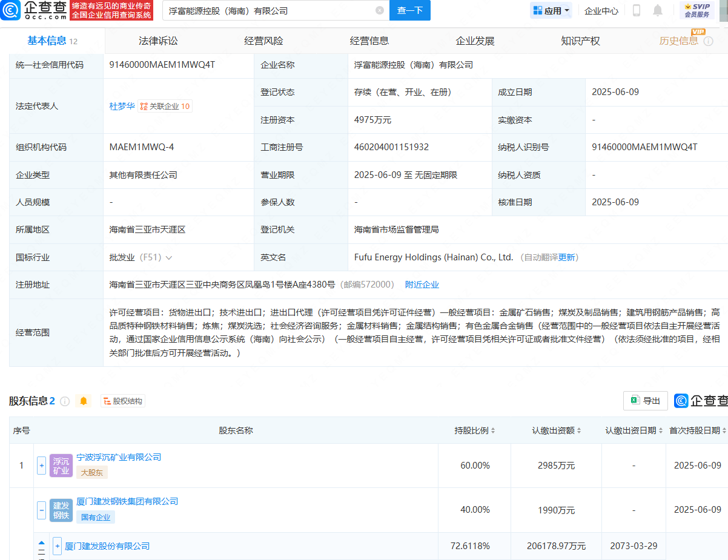
Task: Open 厦门建发股份有限公司 company link
Action: pyautogui.click(x=107, y=546)
